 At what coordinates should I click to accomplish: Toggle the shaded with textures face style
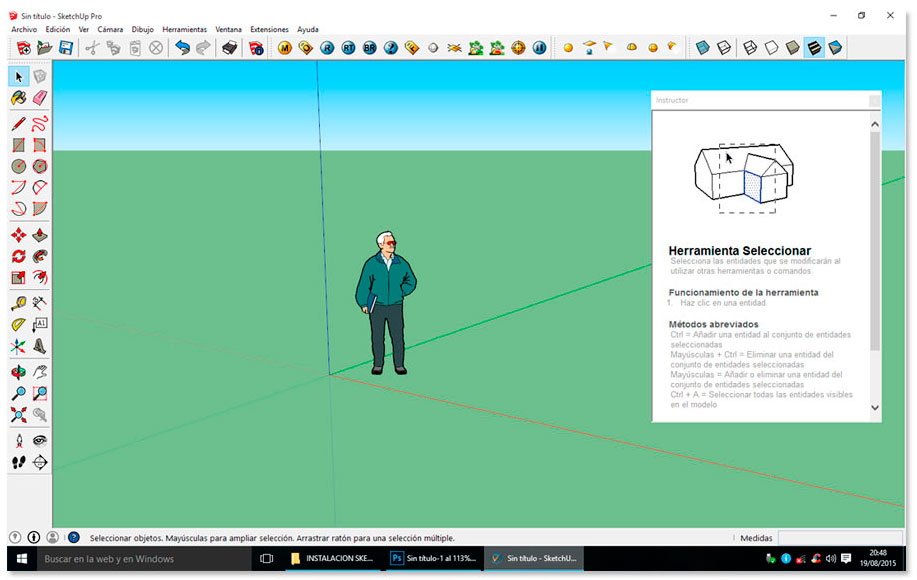pos(813,45)
